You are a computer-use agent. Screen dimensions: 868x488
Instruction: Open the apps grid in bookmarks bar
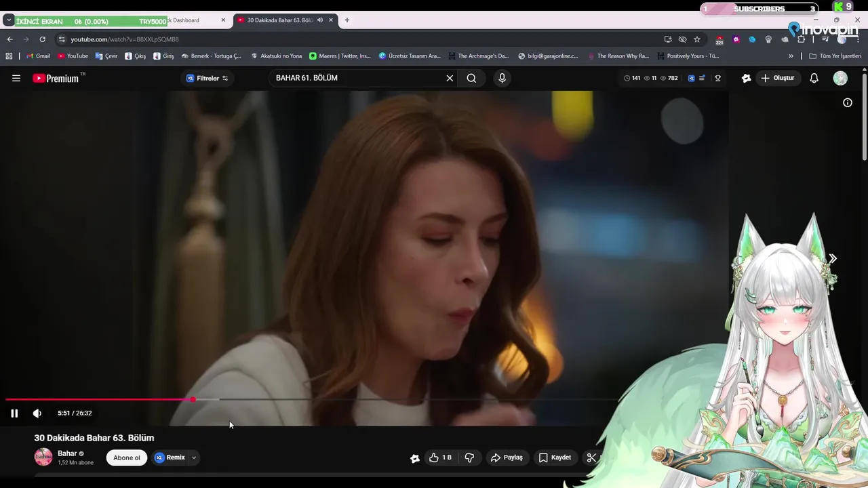[9, 56]
